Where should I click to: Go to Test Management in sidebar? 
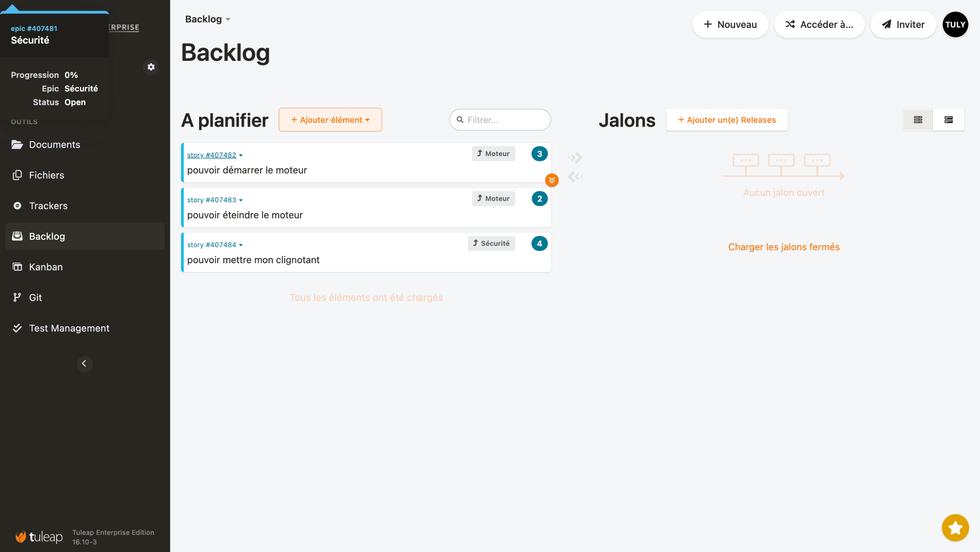point(69,328)
